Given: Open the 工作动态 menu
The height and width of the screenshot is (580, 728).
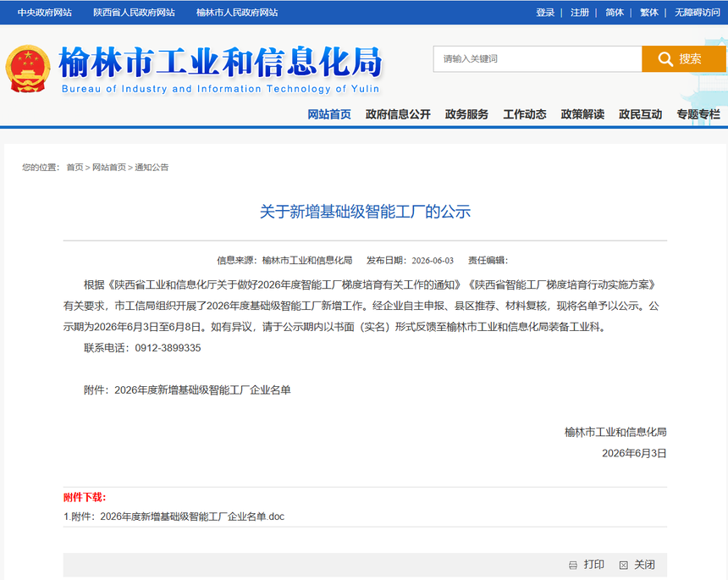Looking at the screenshot, I should click(x=525, y=114).
